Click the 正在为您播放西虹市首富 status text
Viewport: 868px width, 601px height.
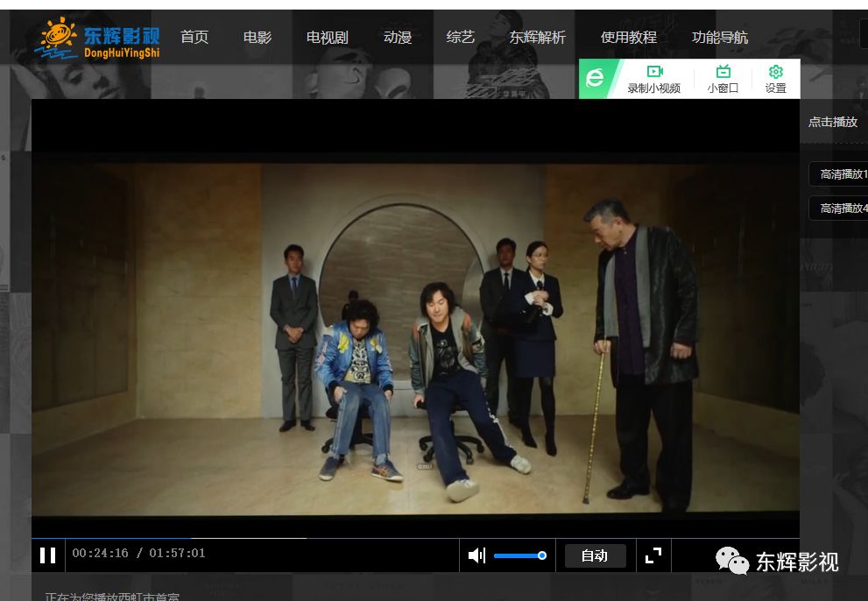pyautogui.click(x=112, y=597)
